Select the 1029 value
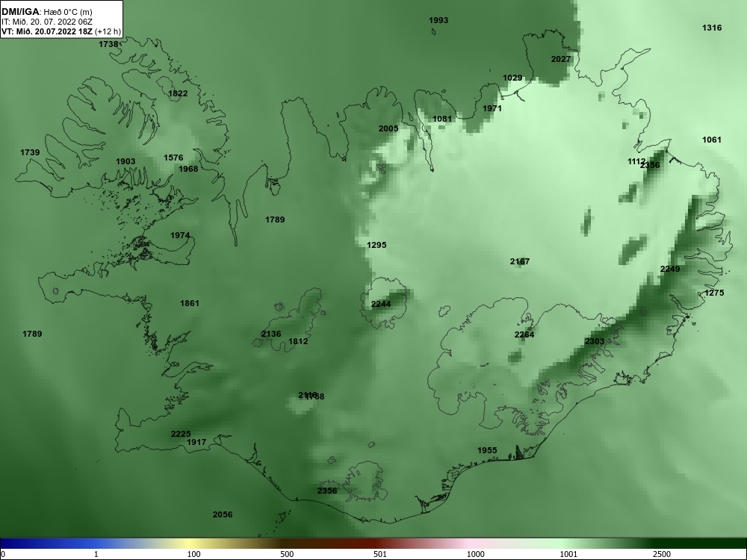This screenshot has height=560, width=747. pyautogui.click(x=512, y=78)
